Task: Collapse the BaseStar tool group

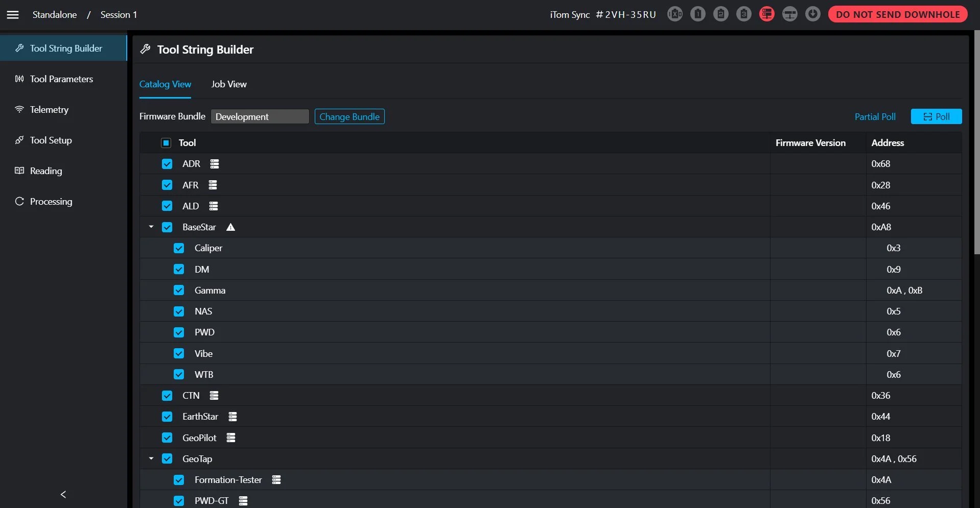Action: [x=151, y=227]
